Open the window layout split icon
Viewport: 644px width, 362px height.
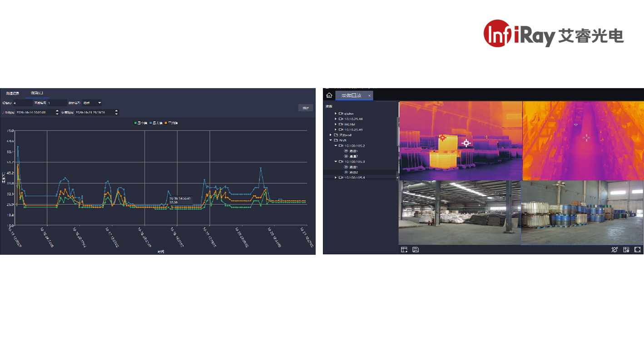(404, 249)
